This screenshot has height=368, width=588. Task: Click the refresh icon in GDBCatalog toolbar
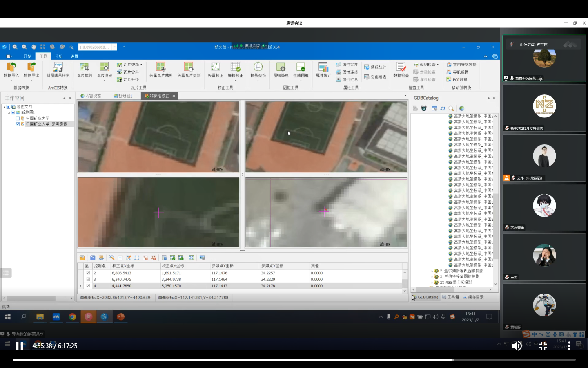(x=443, y=108)
